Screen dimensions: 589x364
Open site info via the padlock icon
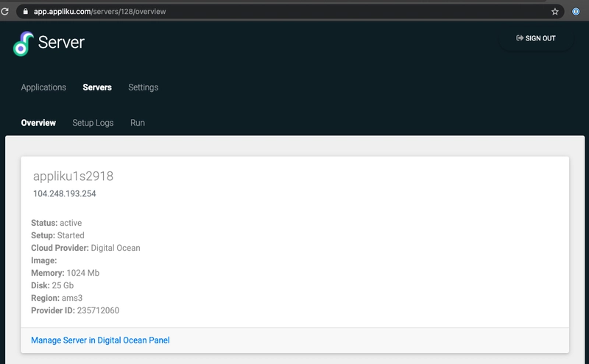pos(26,11)
